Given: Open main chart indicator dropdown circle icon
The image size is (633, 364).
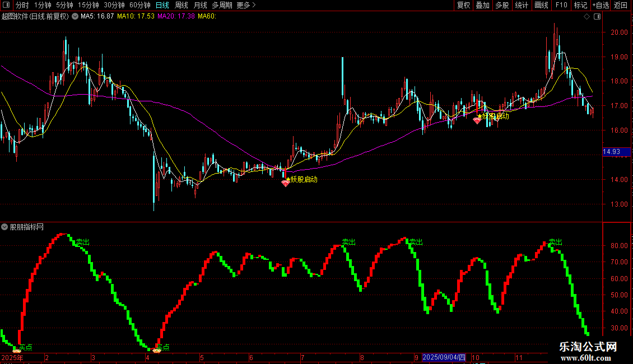Looking at the screenshot, I should (x=75, y=17).
